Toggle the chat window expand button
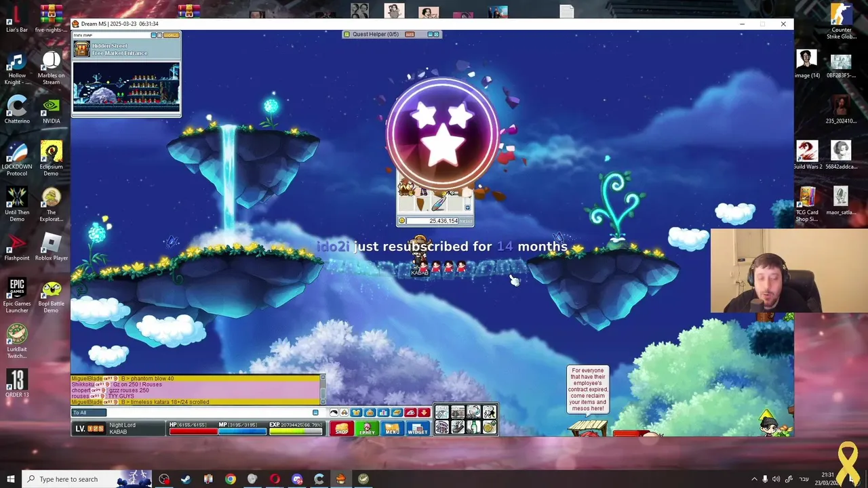 (x=315, y=412)
